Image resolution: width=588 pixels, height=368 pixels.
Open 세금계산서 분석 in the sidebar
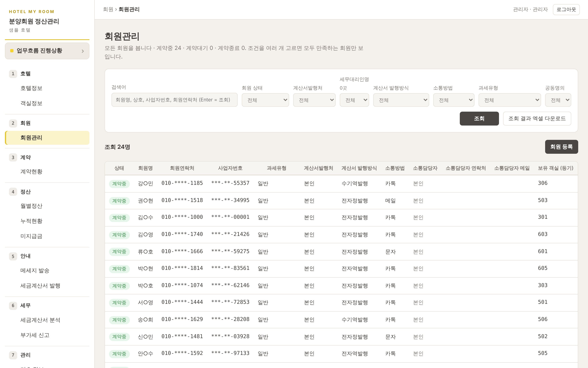pos(40,320)
